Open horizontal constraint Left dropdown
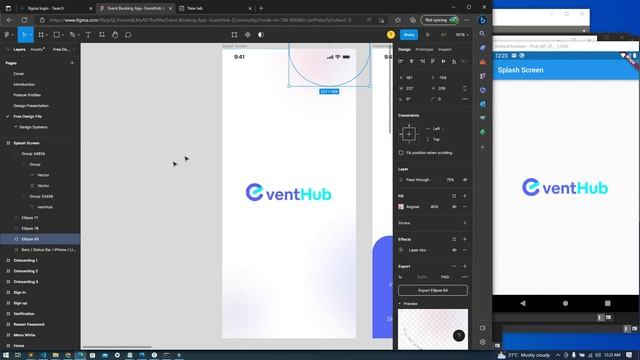The image size is (640, 360). 435,129
